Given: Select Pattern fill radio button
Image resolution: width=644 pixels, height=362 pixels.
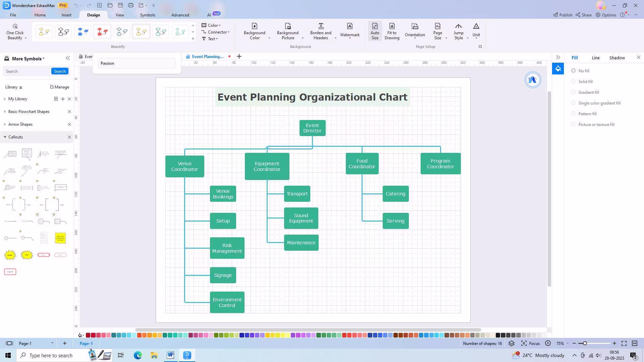Looking at the screenshot, I should coord(573,114).
